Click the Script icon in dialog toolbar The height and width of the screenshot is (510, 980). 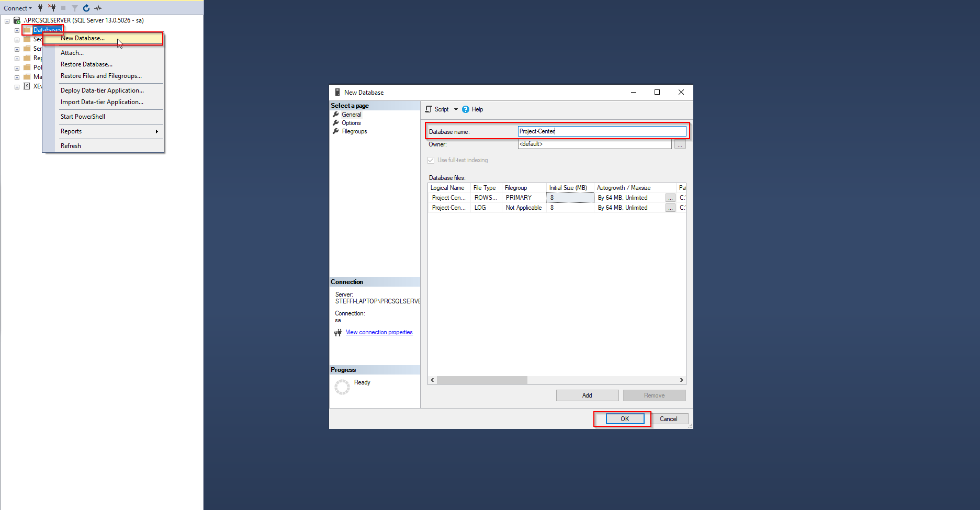pyautogui.click(x=429, y=109)
